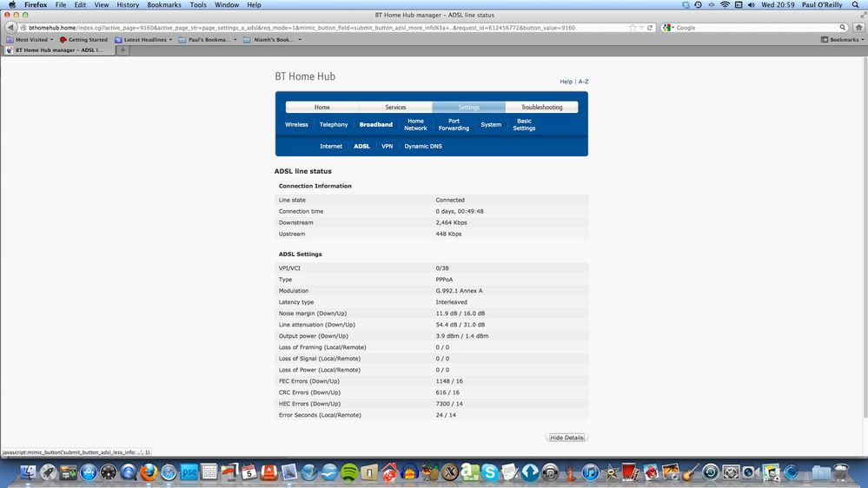
Task: Open iMovie star icon in dock
Action: [x=611, y=472]
